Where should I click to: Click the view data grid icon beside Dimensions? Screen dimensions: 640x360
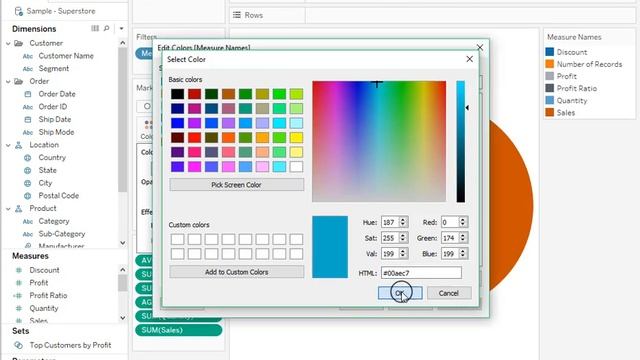95,29
